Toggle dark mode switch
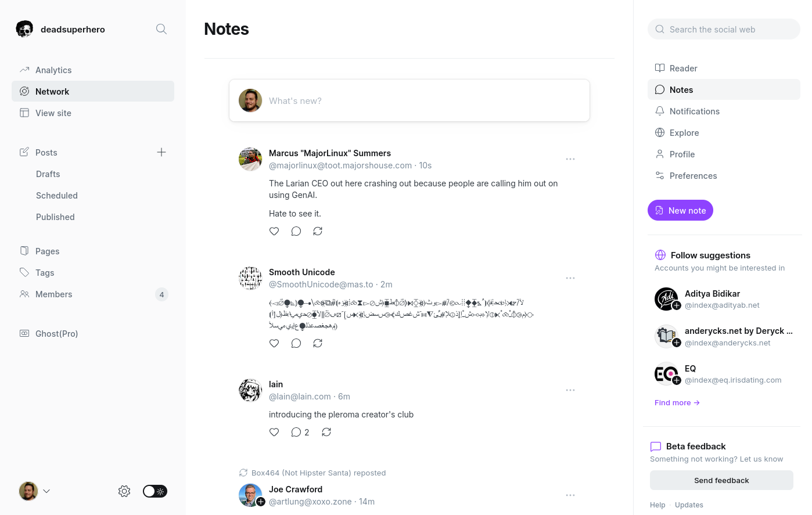The width and height of the screenshot is (812, 515). pyautogui.click(x=155, y=491)
